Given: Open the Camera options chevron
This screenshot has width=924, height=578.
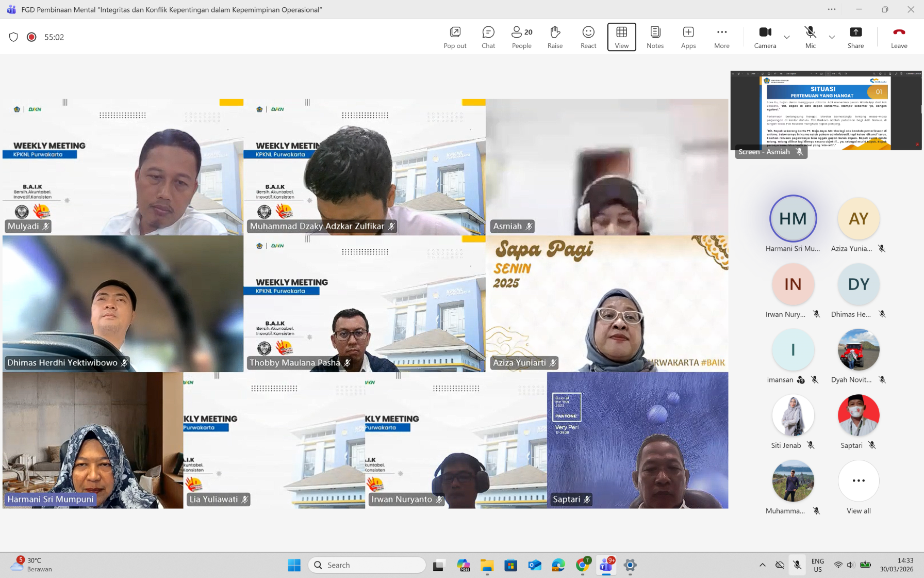Looking at the screenshot, I should [x=787, y=38].
